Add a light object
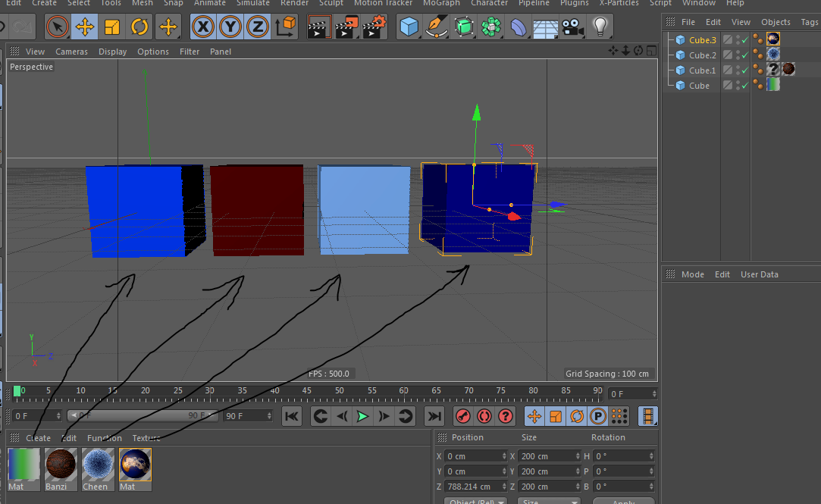Image resolution: width=821 pixels, height=504 pixels. point(600,27)
